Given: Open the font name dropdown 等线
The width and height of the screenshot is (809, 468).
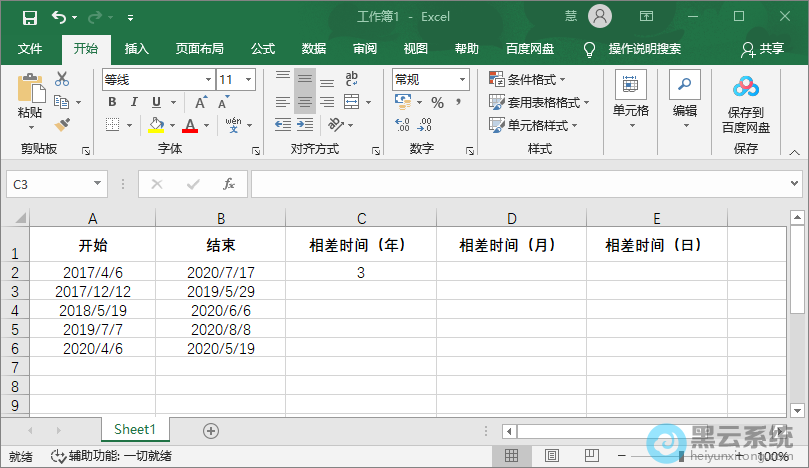Looking at the screenshot, I should [207, 79].
